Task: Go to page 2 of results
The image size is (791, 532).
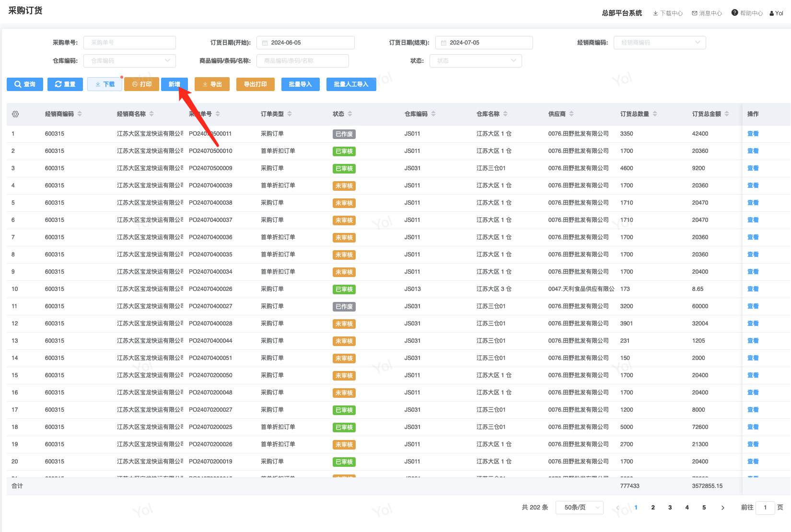Action: [x=653, y=508]
